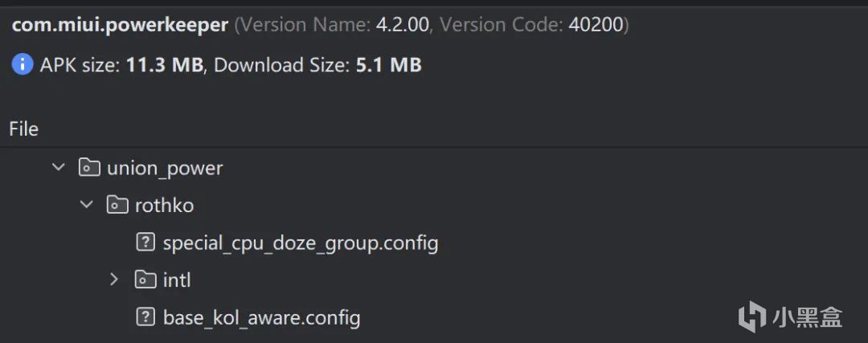Click the com.miui.powerkeeper package name
The height and width of the screenshot is (343, 868).
[x=120, y=25]
